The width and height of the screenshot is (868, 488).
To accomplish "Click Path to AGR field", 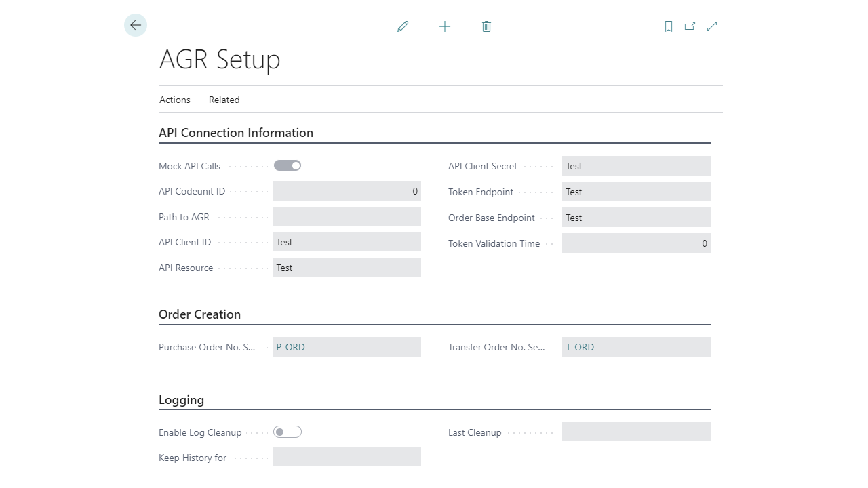I will tap(347, 216).
